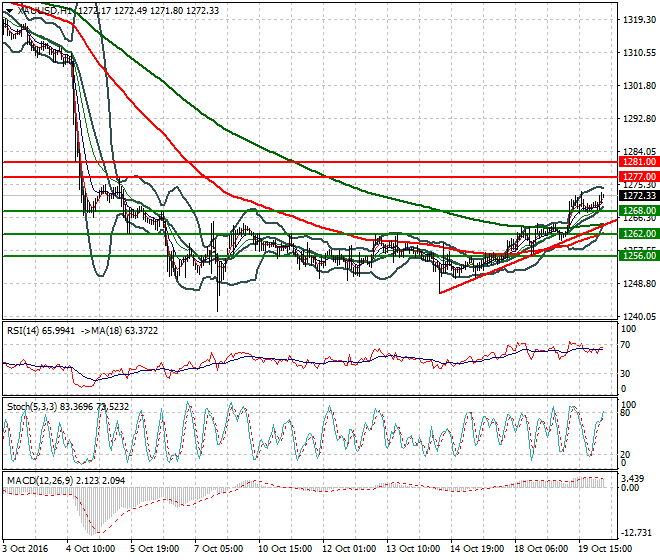
Task: Click the MACD scale value -12.731
Action: coord(636,533)
